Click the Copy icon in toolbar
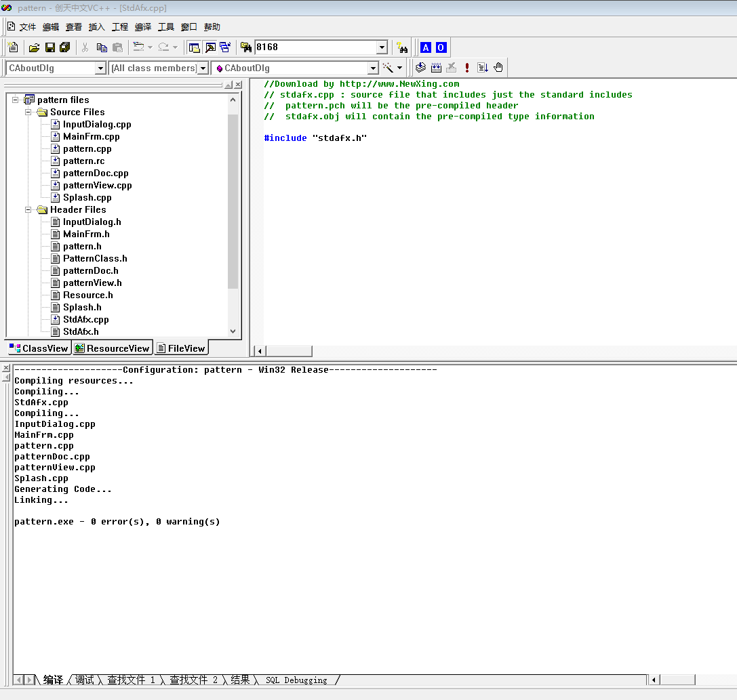737x700 pixels. tap(102, 47)
